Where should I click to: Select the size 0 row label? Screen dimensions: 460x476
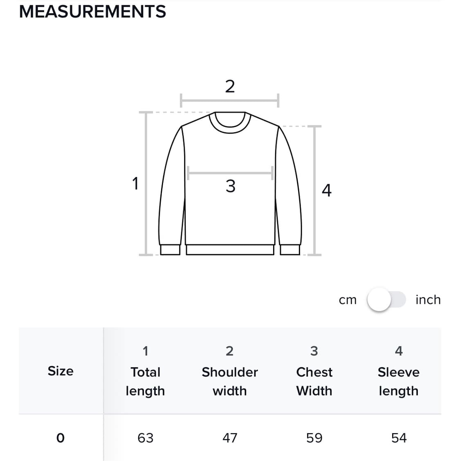(61, 438)
